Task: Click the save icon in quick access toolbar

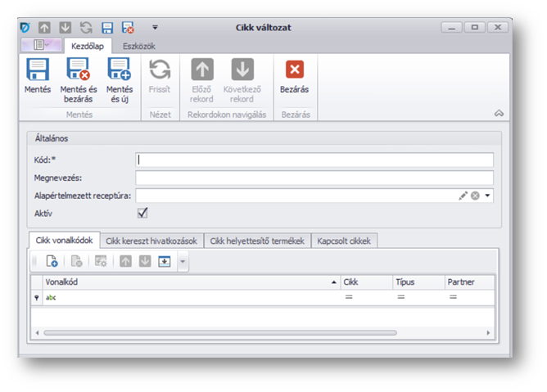Action: pos(107,27)
